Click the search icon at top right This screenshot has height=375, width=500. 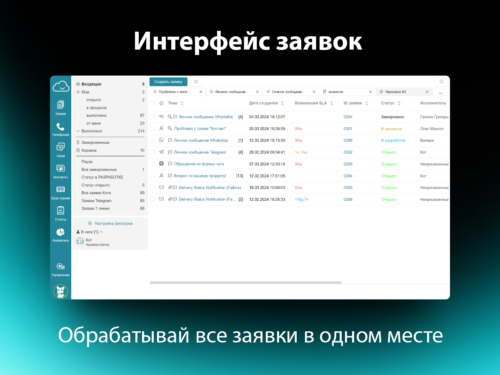441,82
